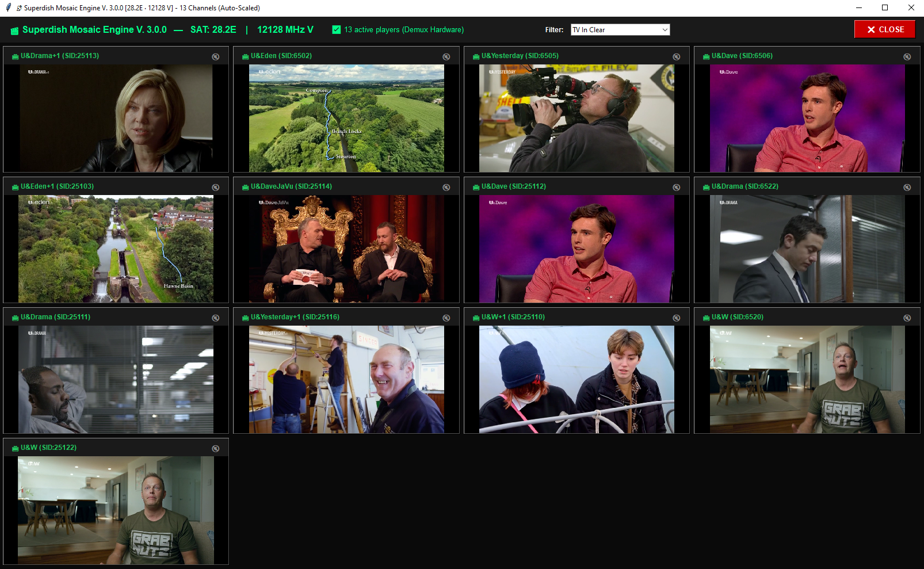This screenshot has width=924, height=569.
Task: Click the TV icon beside U&Yesterday (SID:6505)
Action: click(x=476, y=56)
